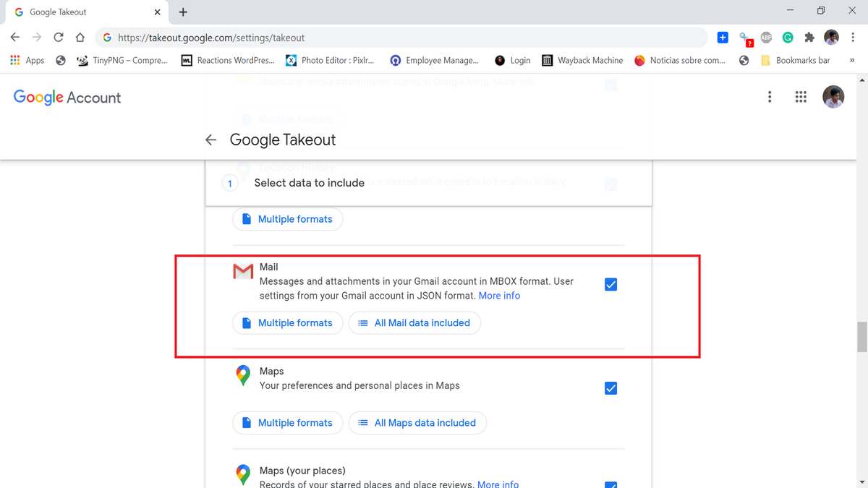868x488 pixels.
Task: Open All Mail data included options
Action: 414,323
